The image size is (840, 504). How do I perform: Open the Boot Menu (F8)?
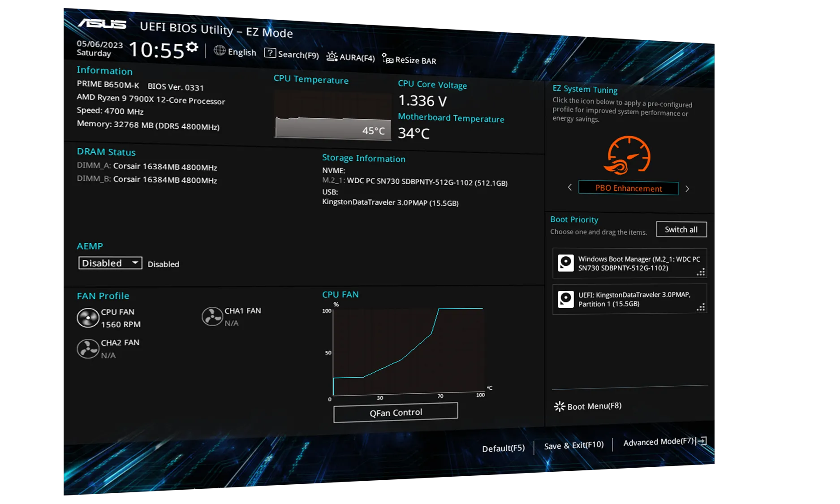pos(588,406)
